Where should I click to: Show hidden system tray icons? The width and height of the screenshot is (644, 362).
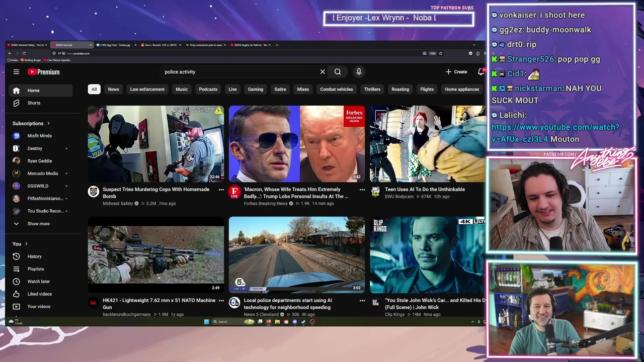point(472,322)
